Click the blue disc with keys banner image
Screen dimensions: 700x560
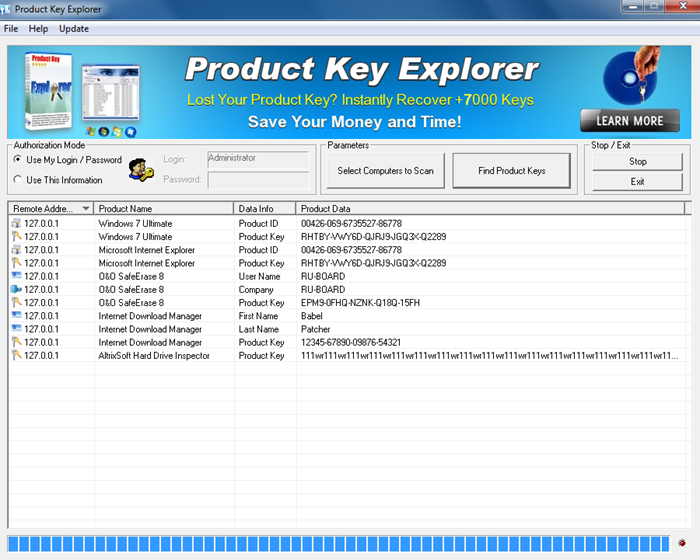coord(631,76)
